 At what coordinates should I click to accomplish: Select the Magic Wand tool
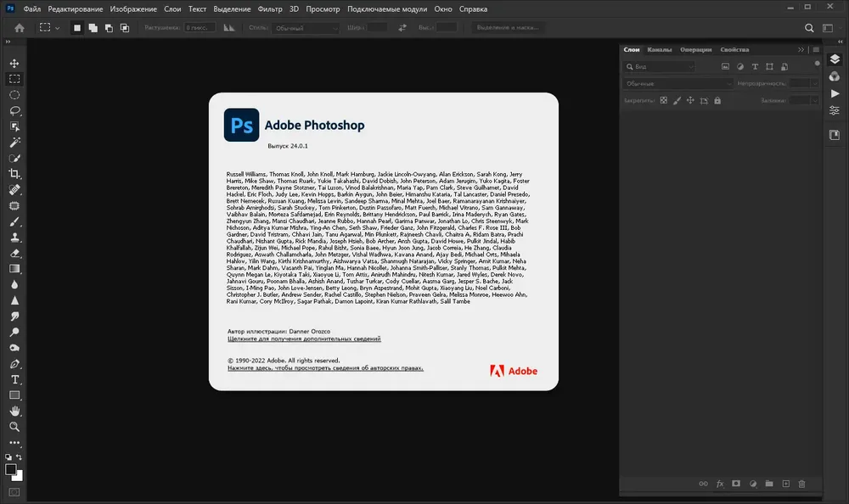point(14,142)
